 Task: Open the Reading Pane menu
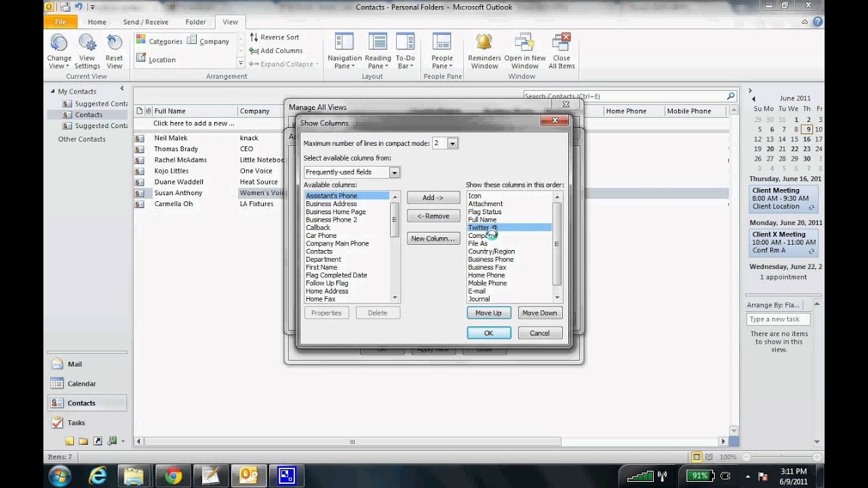click(x=378, y=52)
